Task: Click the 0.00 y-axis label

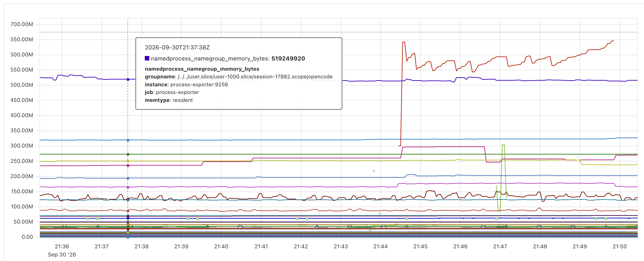Action: [x=27, y=237]
